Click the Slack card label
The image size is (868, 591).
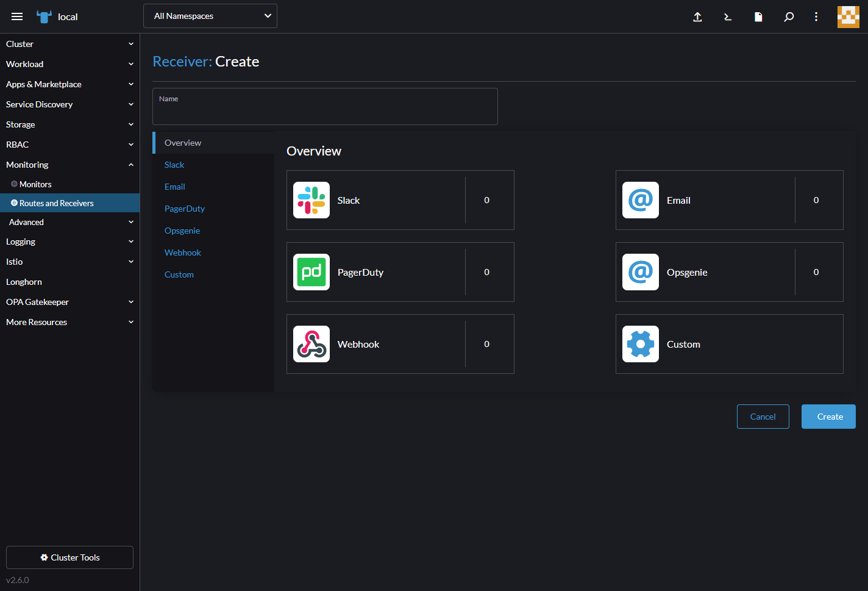349,200
